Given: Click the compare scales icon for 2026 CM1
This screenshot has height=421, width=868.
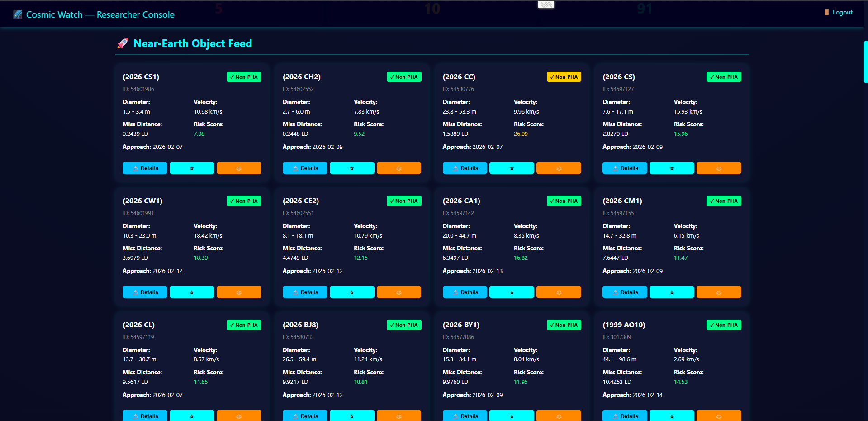Looking at the screenshot, I should point(719,292).
